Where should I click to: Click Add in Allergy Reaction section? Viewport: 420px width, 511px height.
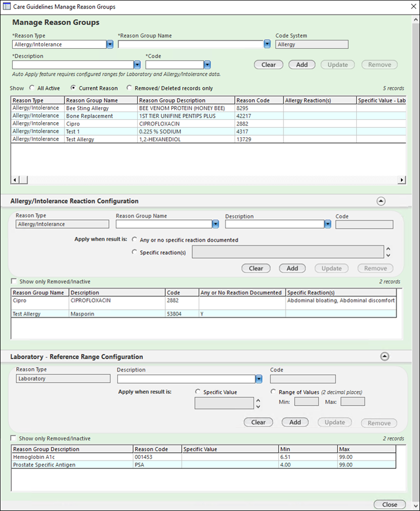point(292,268)
